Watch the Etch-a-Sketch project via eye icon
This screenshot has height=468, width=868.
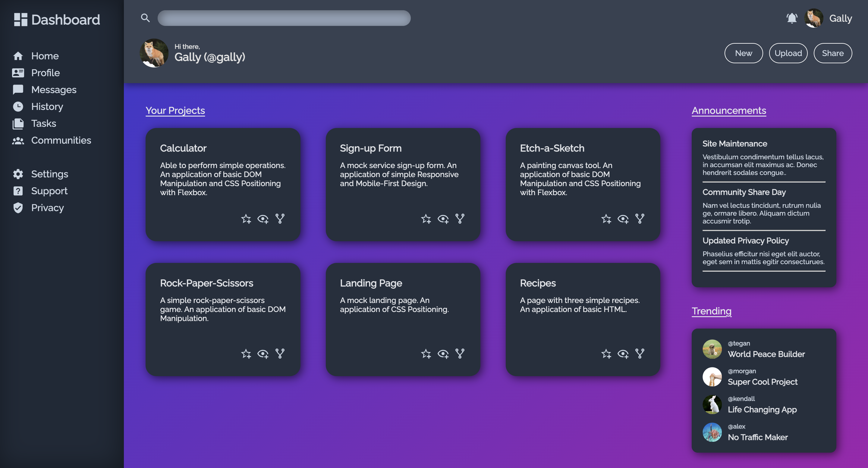tap(623, 219)
